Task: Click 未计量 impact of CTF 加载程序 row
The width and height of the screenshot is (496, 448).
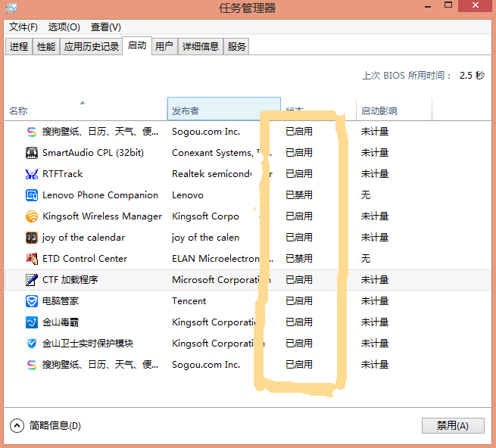Action: pyautogui.click(x=375, y=280)
